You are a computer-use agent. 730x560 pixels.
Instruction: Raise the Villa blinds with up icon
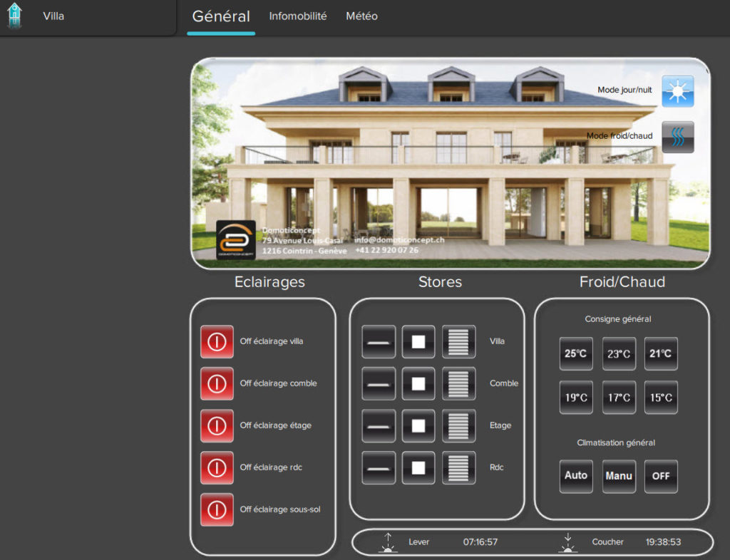coord(379,341)
